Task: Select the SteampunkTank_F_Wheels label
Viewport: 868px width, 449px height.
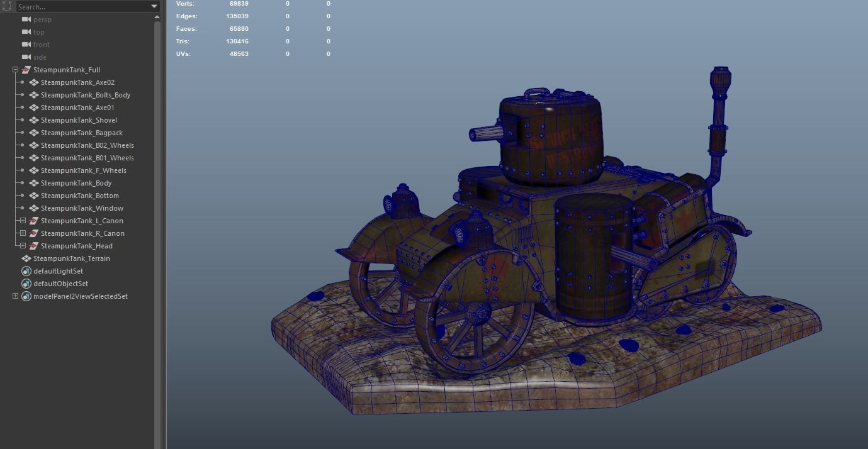Action: (x=84, y=170)
